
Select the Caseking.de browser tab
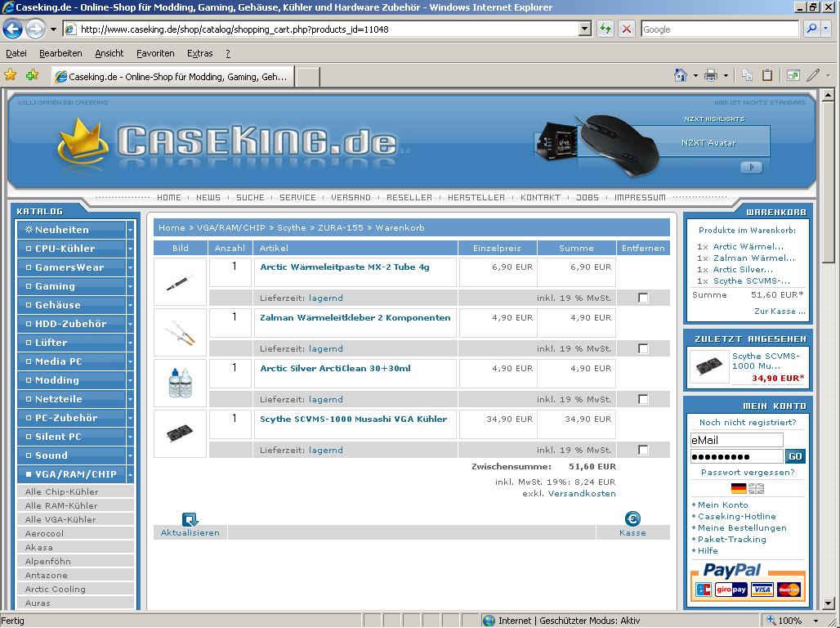click(172, 77)
